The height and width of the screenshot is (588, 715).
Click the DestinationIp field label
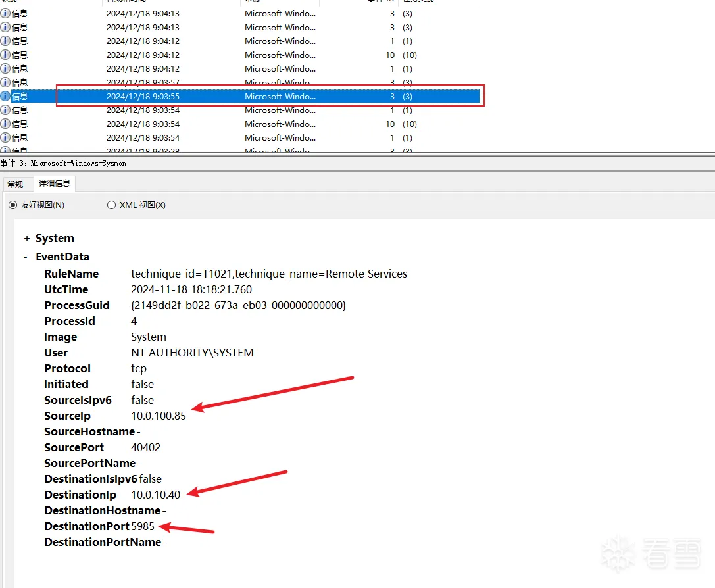[80, 495]
